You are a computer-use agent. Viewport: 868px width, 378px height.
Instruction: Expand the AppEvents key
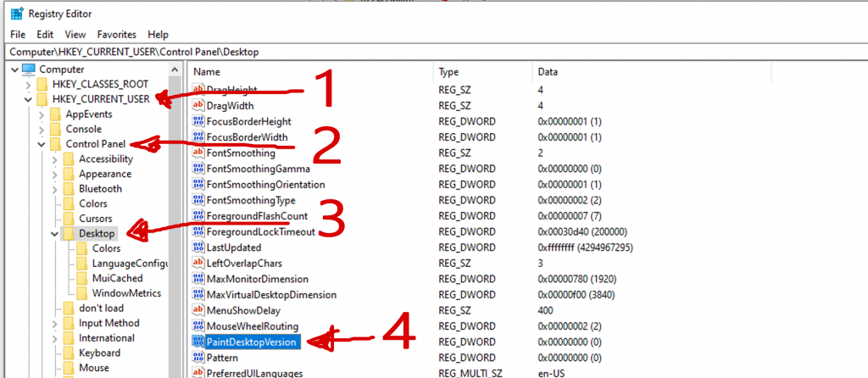(x=41, y=114)
